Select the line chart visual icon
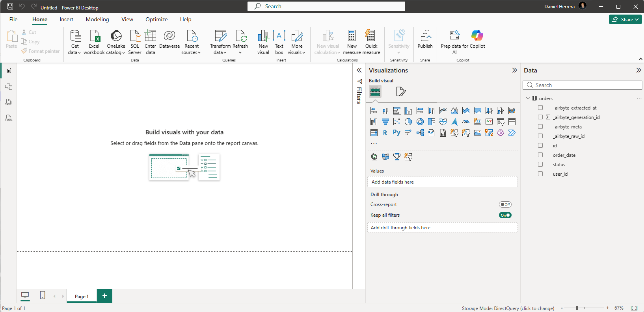644x312 pixels. (443, 111)
